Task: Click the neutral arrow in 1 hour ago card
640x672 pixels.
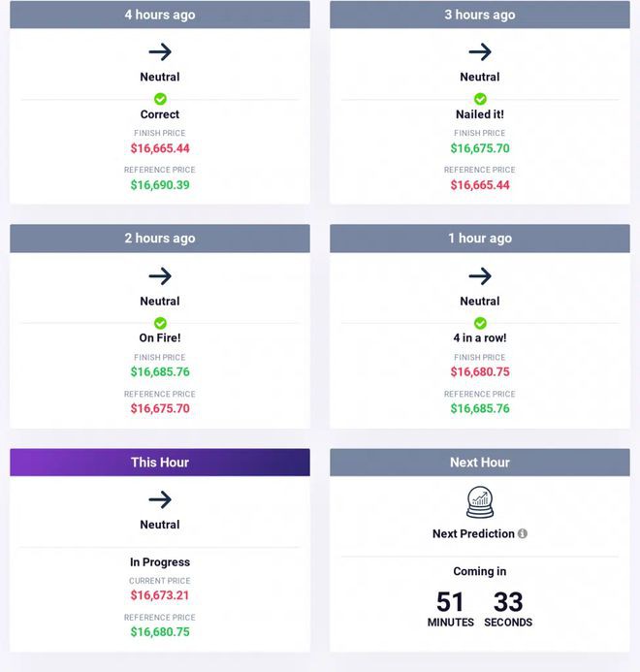Action: [x=480, y=276]
